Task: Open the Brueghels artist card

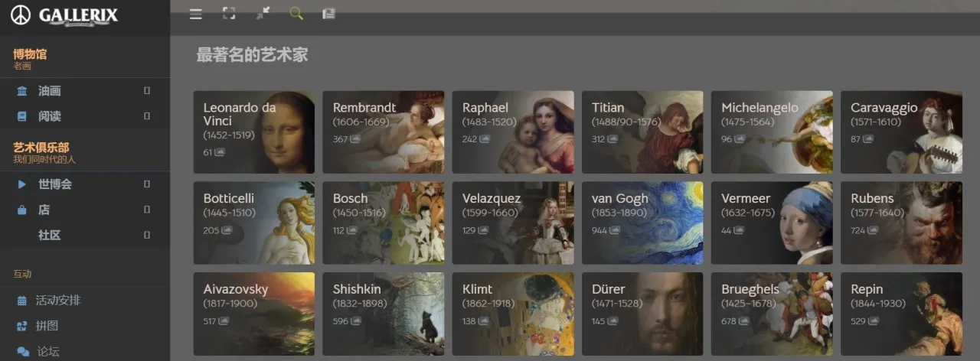Action: tap(772, 314)
